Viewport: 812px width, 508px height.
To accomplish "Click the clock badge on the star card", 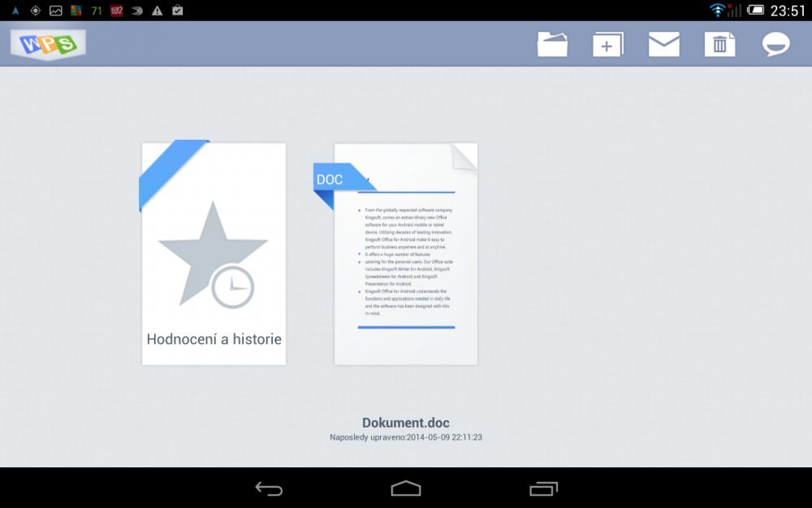I will tap(232, 286).
